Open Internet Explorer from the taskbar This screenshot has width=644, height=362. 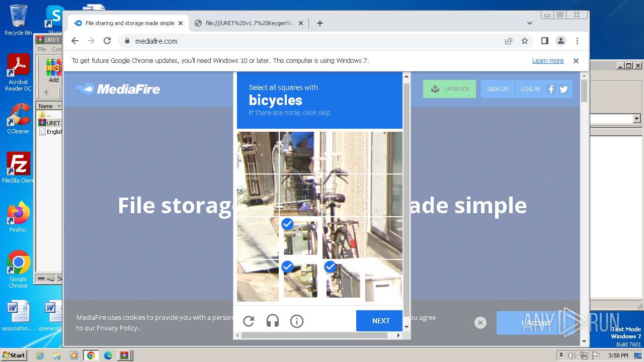(40, 355)
